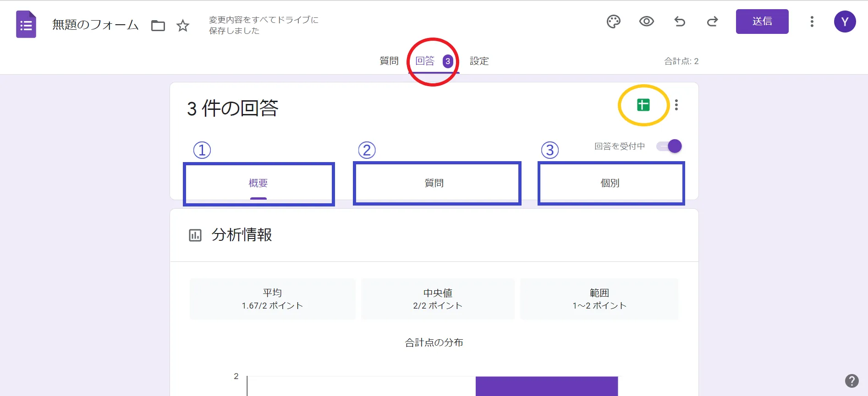Click the form title 無題のフォーム
Viewport: 868px width, 396px height.
(x=95, y=25)
